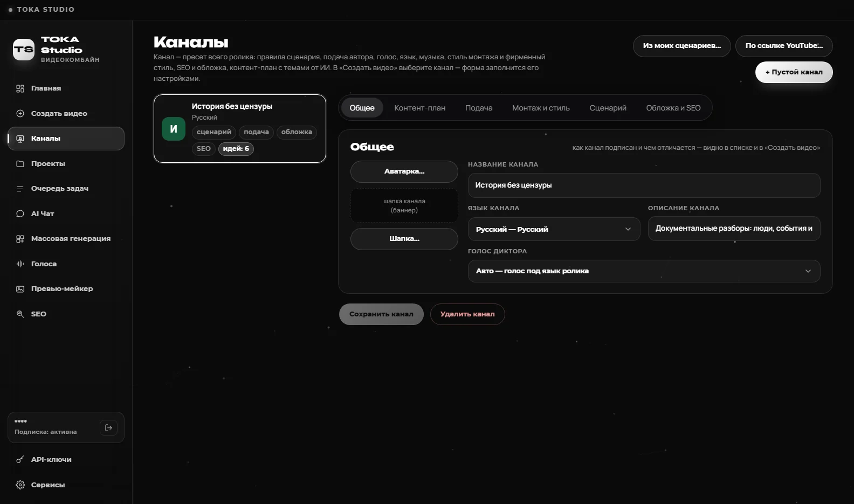This screenshot has width=854, height=504.
Task: Click the API-ключи key icon
Action: coord(20,460)
